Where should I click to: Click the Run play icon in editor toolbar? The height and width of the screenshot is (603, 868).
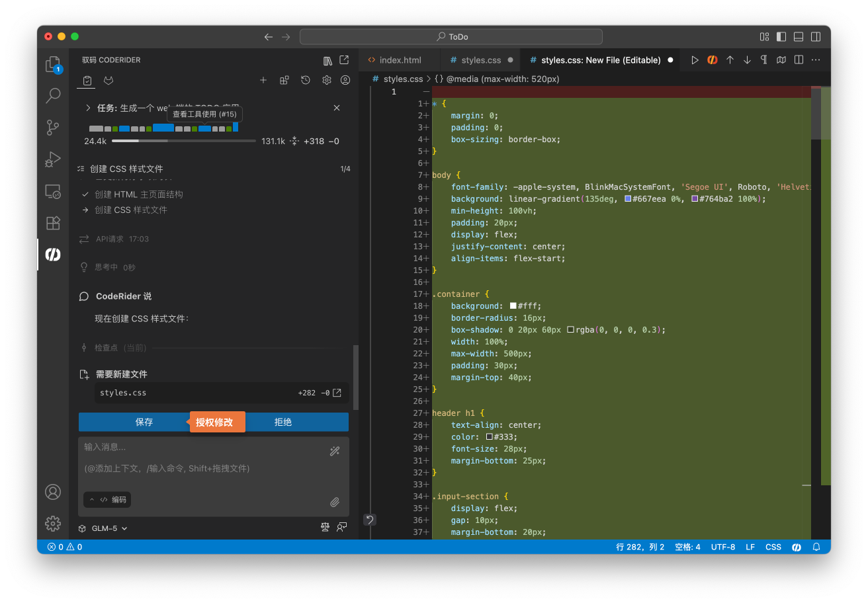[x=695, y=60]
